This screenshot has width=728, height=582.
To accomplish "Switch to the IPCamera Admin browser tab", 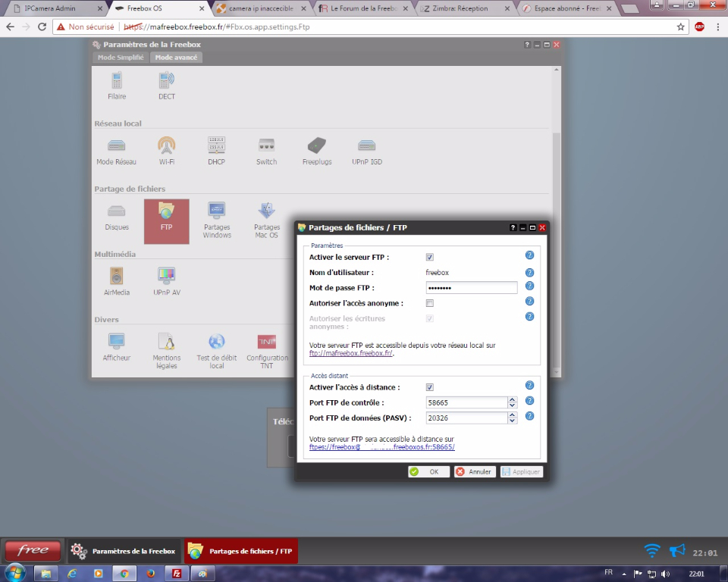I will coord(55,8).
